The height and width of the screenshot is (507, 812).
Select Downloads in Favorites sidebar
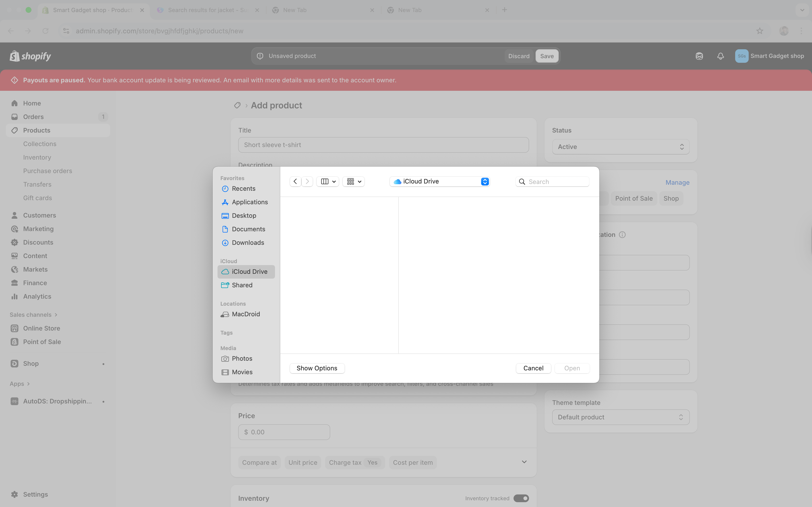pos(248,242)
